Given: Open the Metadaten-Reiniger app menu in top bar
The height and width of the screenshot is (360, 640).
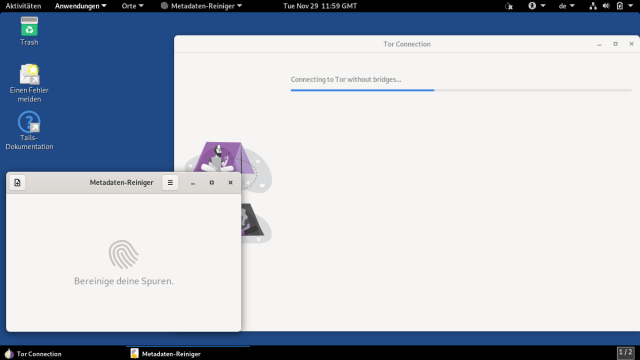Looking at the screenshot, I should 201,6.
